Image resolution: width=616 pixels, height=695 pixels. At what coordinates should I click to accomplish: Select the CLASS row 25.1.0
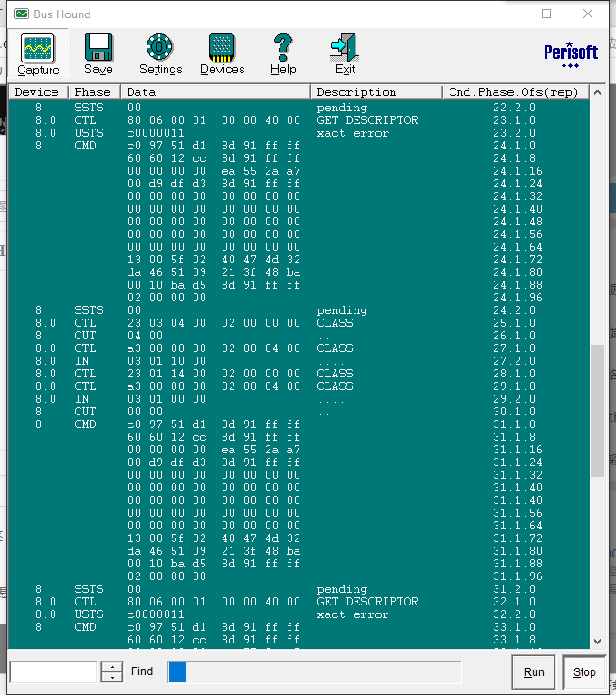299,323
